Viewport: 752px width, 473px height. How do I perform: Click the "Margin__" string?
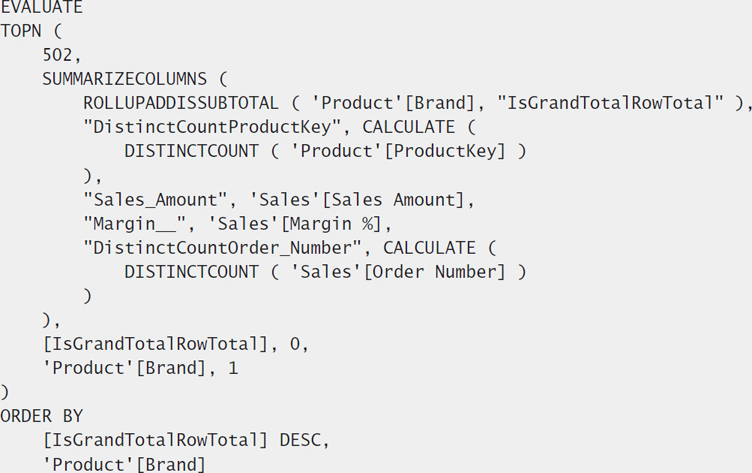[135, 224]
